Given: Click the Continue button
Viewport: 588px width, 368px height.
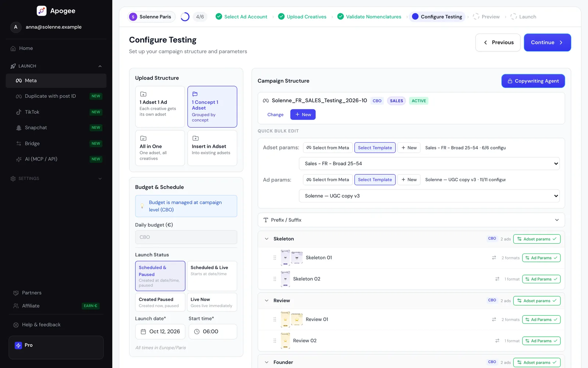Looking at the screenshot, I should [x=547, y=42].
